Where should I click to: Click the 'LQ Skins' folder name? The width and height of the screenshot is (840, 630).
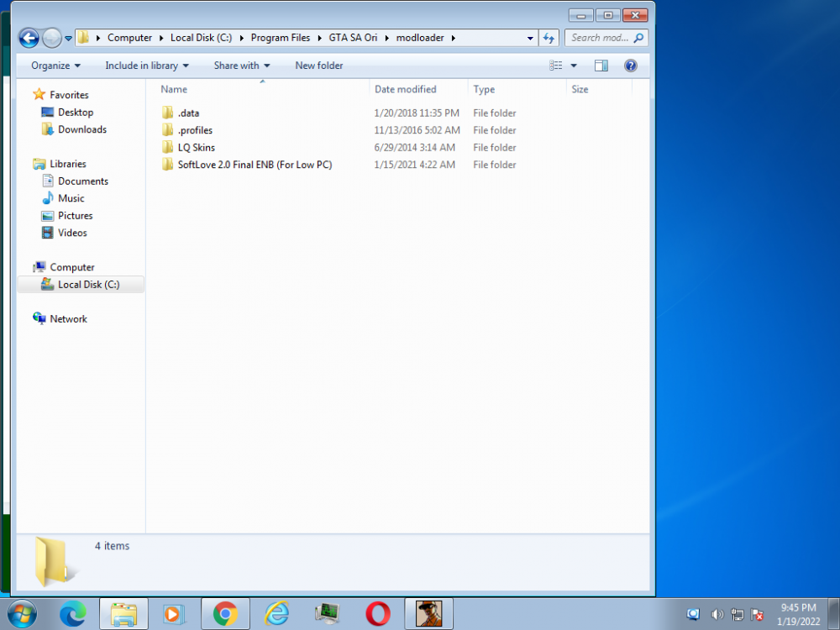(x=196, y=147)
